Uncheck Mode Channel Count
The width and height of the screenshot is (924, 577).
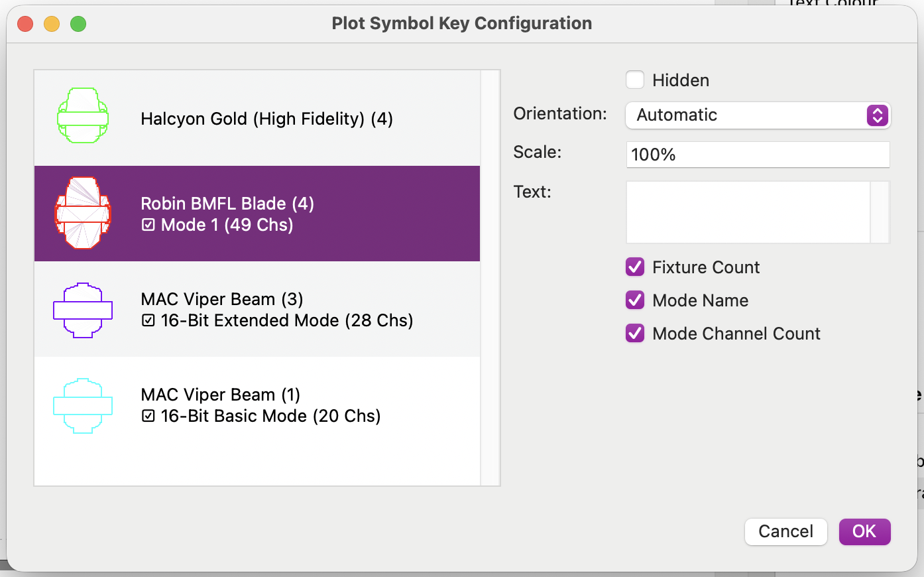point(634,333)
